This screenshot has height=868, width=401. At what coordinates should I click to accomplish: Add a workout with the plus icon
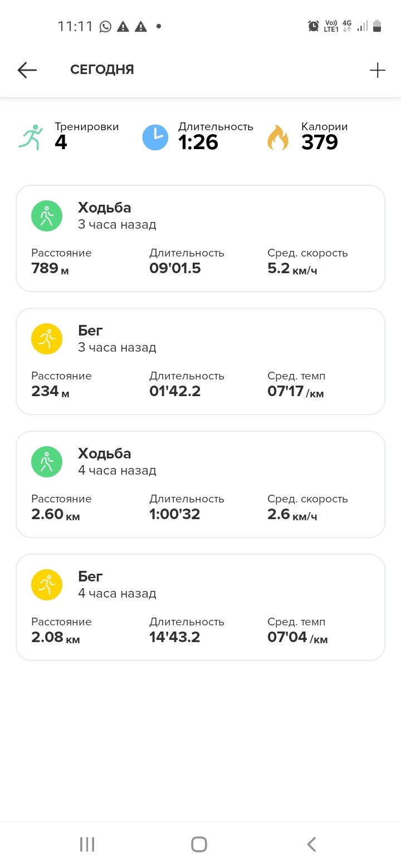click(377, 70)
